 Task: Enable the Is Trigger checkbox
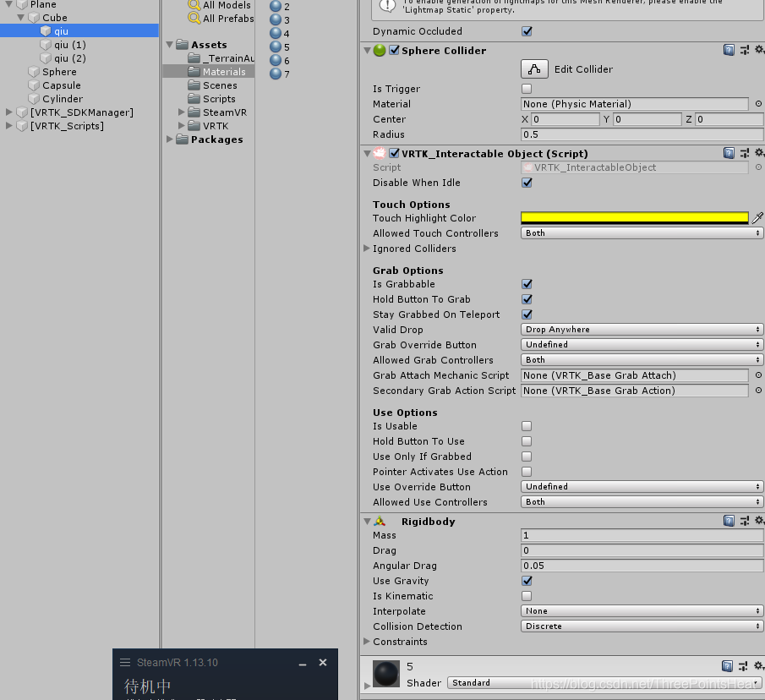[527, 89]
